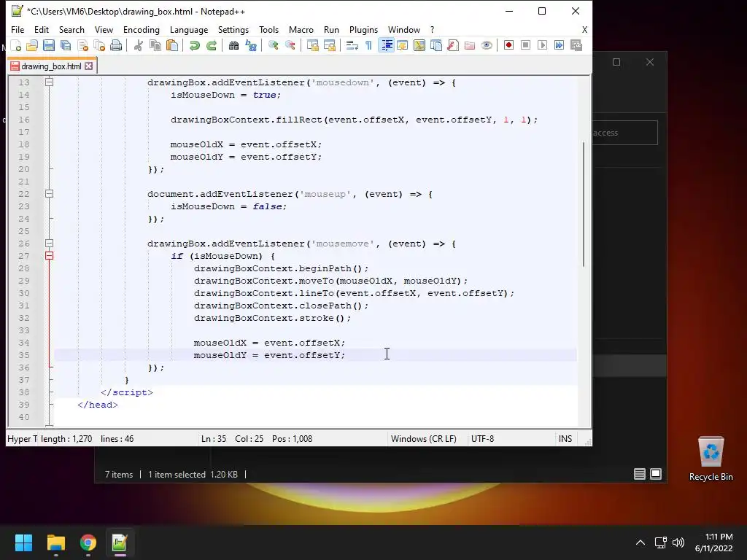747x560 pixels.
Task: Click the Zoom Out magnifier icon
Action: [x=290, y=45]
